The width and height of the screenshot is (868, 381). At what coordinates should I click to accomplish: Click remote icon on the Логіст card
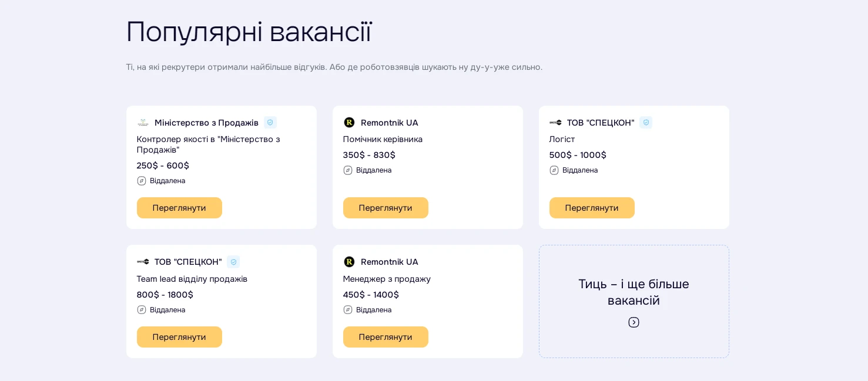pos(554,170)
